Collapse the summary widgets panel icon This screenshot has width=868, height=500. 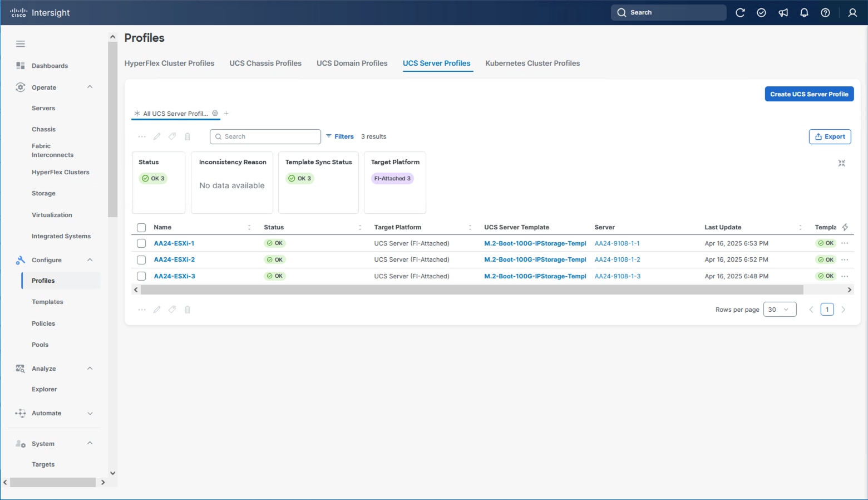tap(841, 163)
